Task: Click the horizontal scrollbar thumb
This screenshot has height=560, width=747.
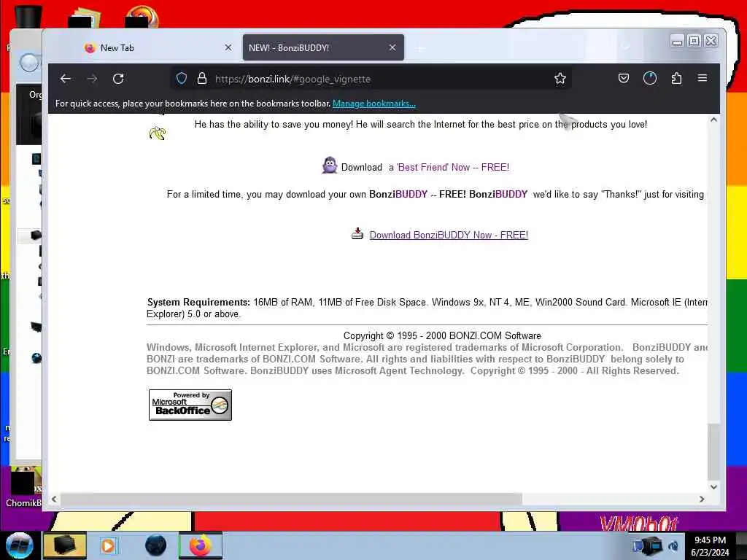Action: click(x=291, y=499)
